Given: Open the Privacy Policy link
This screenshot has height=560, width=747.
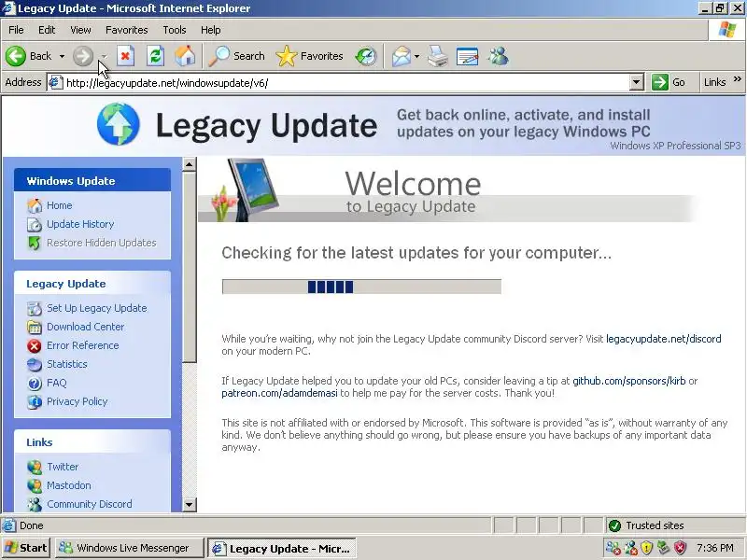Looking at the screenshot, I should (x=78, y=401).
